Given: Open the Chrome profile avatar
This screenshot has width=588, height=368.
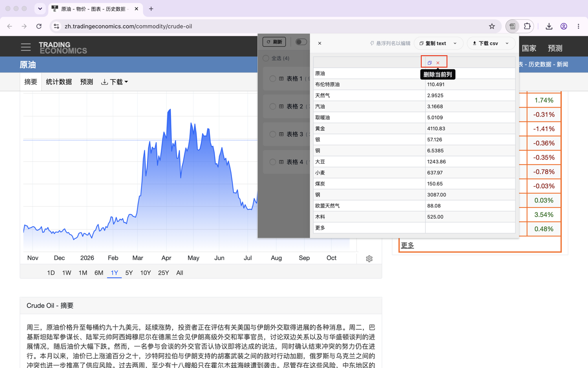Looking at the screenshot, I should [x=564, y=26].
